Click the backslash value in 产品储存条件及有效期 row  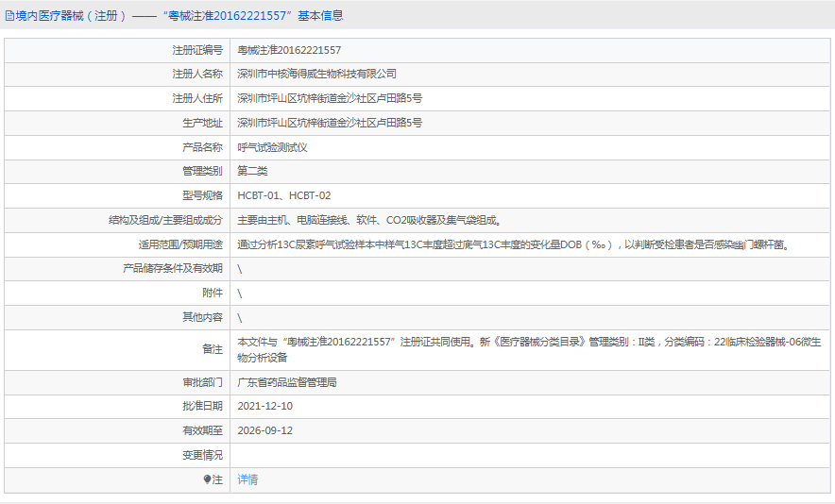click(240, 269)
